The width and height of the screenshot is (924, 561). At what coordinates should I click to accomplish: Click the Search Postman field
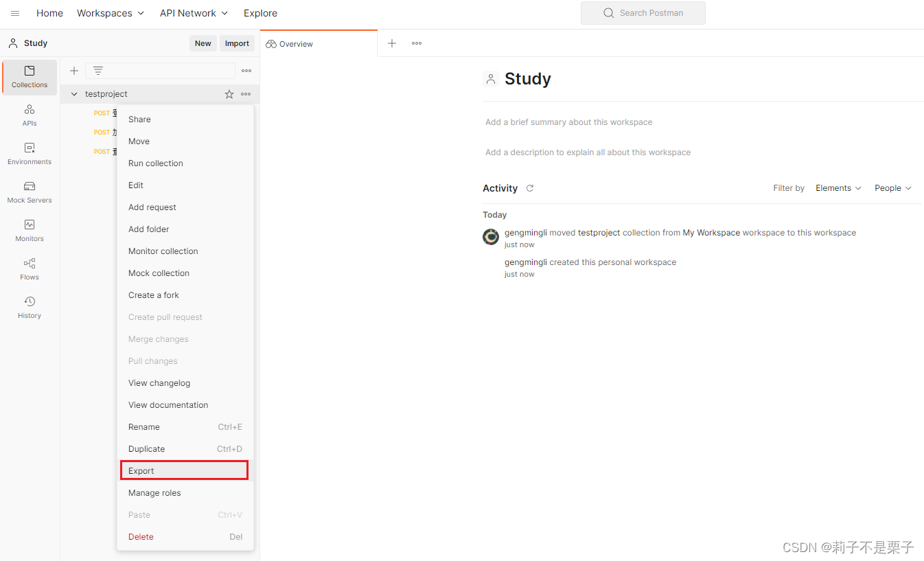point(643,13)
